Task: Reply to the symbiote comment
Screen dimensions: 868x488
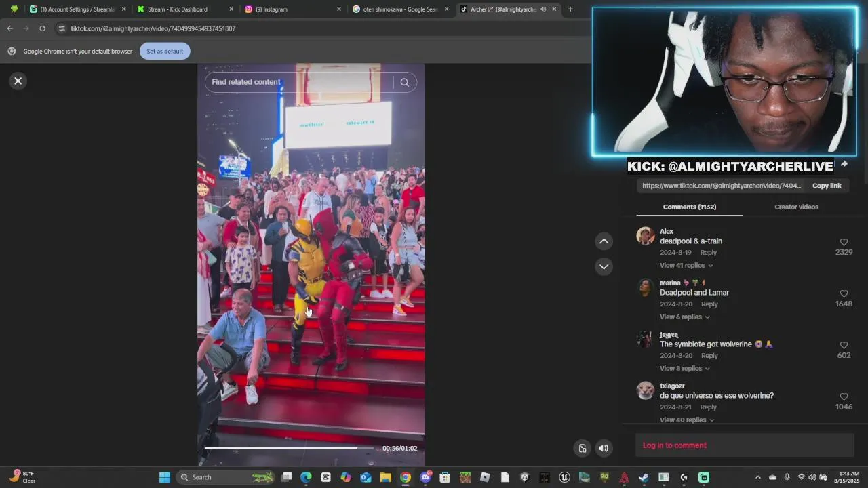Action: coord(709,356)
